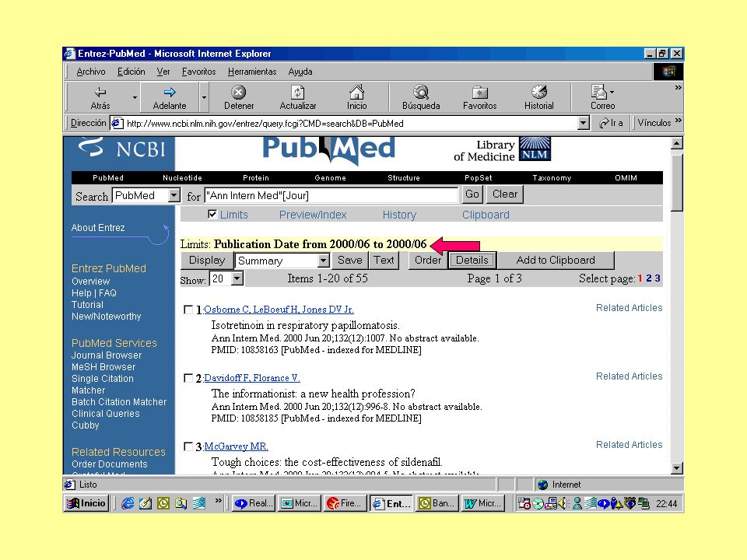Open the Favoritos toolbar button
The height and width of the screenshot is (560, 747).
pyautogui.click(x=480, y=98)
